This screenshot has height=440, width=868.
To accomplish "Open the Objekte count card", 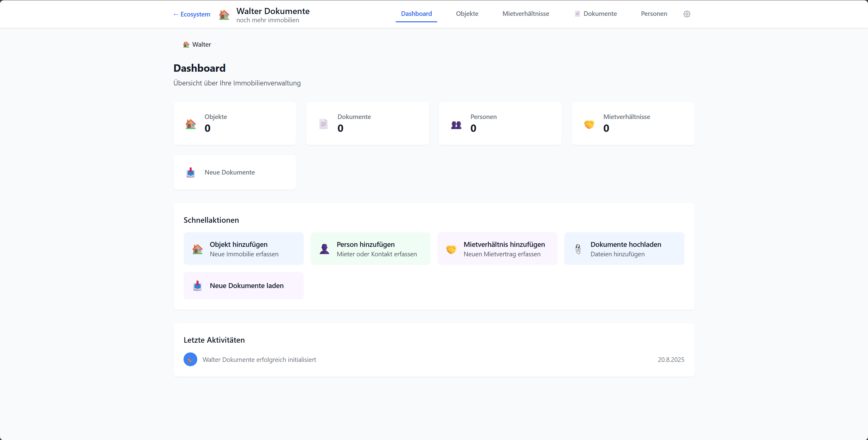I will pos(235,124).
